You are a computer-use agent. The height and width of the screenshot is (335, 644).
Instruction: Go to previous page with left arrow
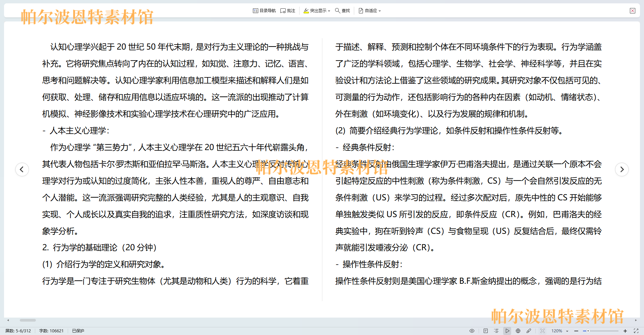point(22,170)
